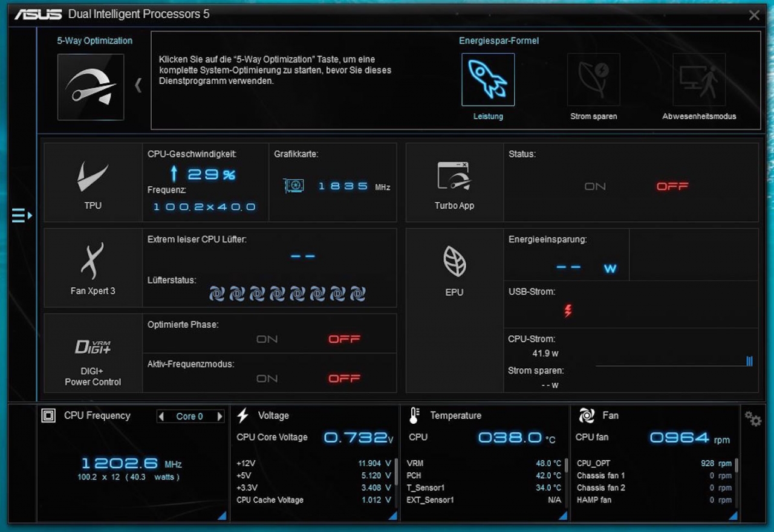
Task: Turn Optimierte Phase ON
Action: [267, 339]
